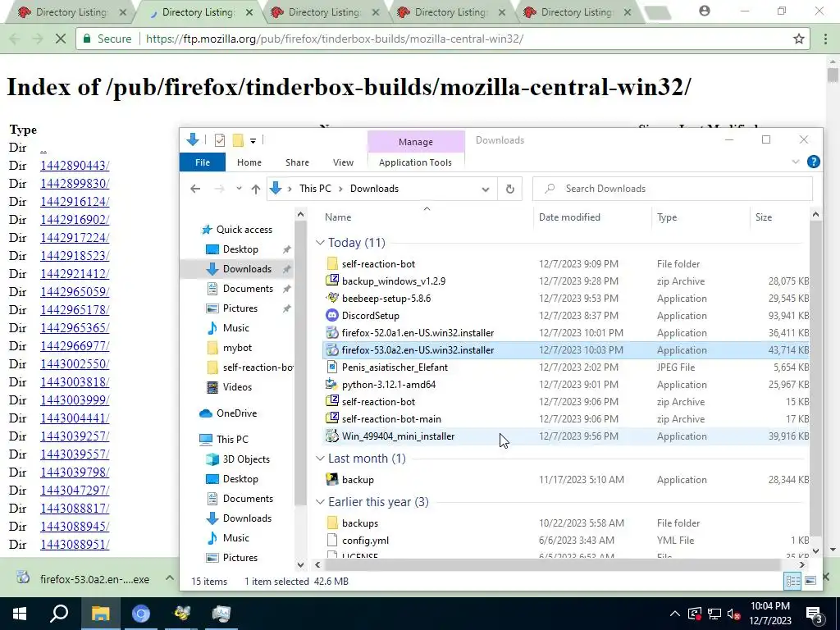Click the New folder icon in Explorer title bar
Viewport: 840px width, 630px height.
(x=238, y=140)
